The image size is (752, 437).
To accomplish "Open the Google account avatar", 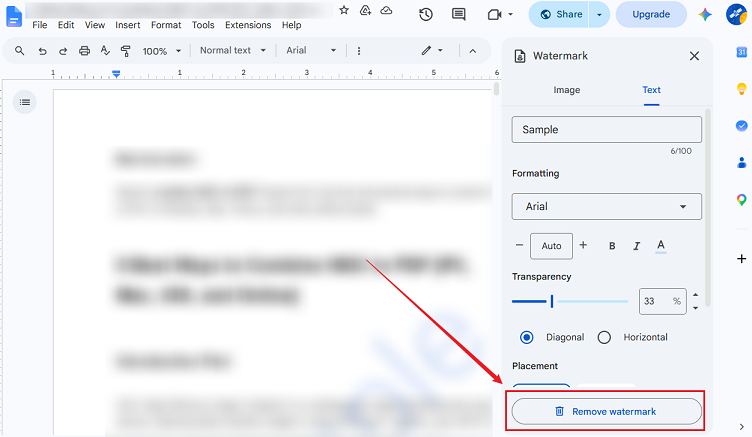I will 737,14.
